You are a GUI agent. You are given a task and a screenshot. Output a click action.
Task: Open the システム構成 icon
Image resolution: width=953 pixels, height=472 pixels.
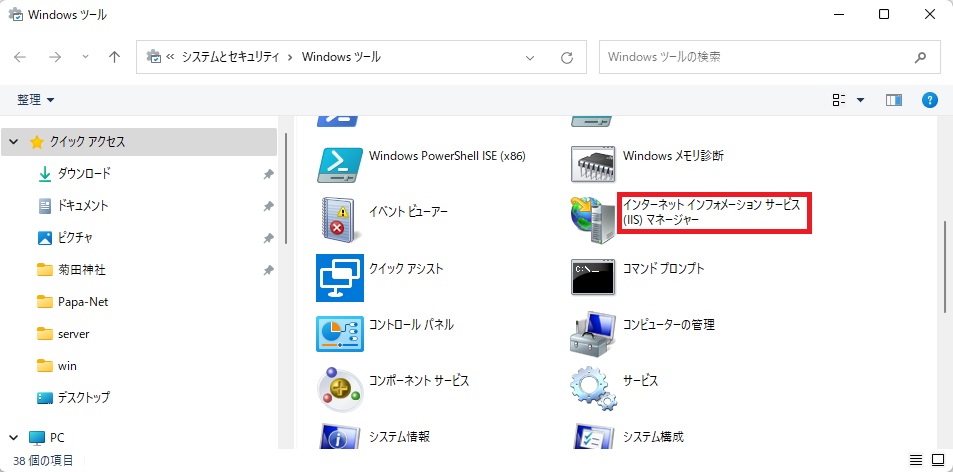[x=594, y=436]
